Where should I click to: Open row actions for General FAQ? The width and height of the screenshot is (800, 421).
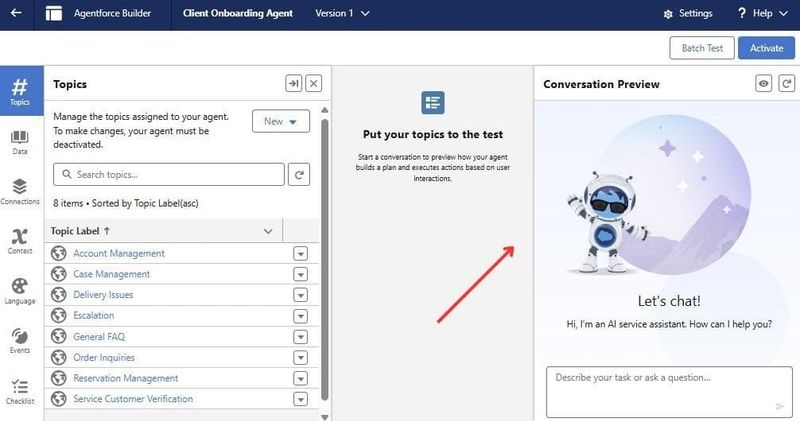tap(301, 337)
